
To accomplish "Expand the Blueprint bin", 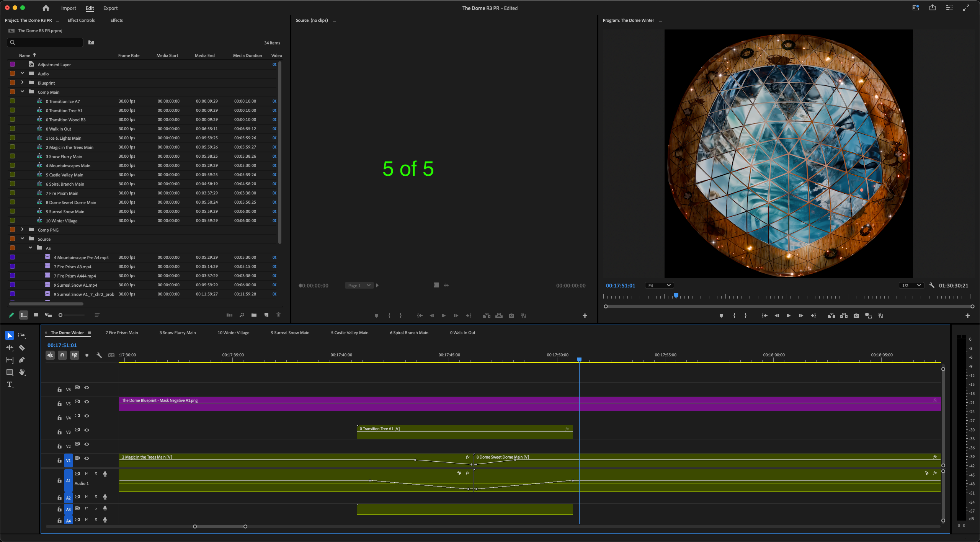I will pos(22,83).
